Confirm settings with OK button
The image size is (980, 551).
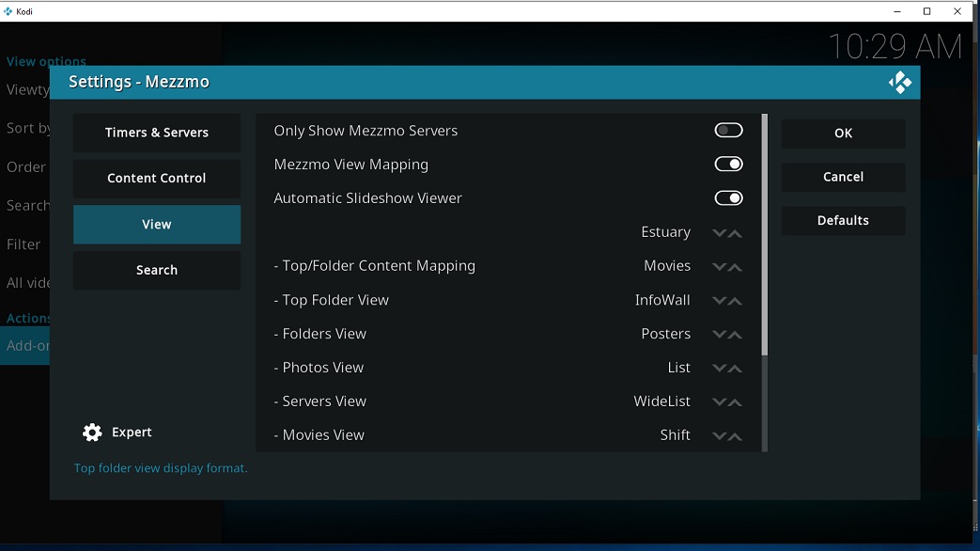843,134
